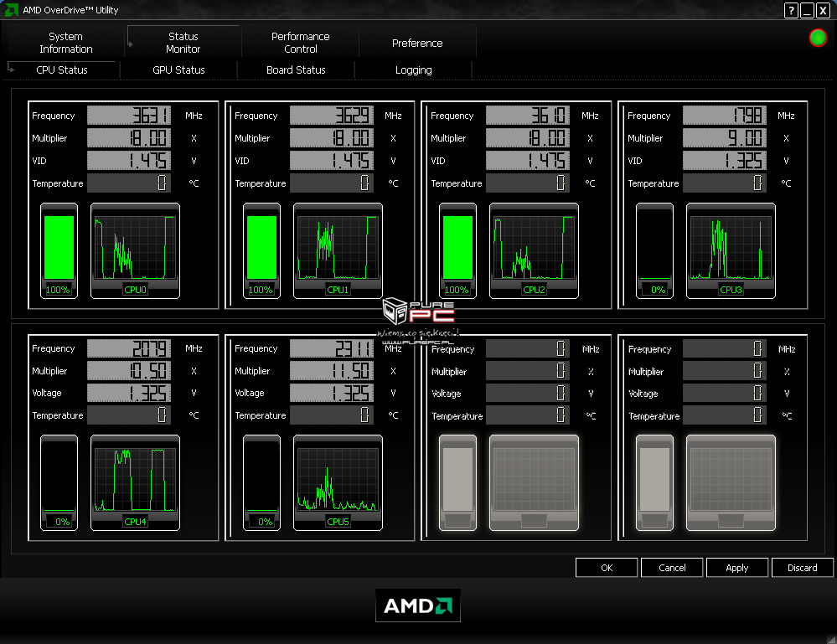Select the CPU0 multiplier value "18.00"
The image size is (837, 644).
[129, 138]
